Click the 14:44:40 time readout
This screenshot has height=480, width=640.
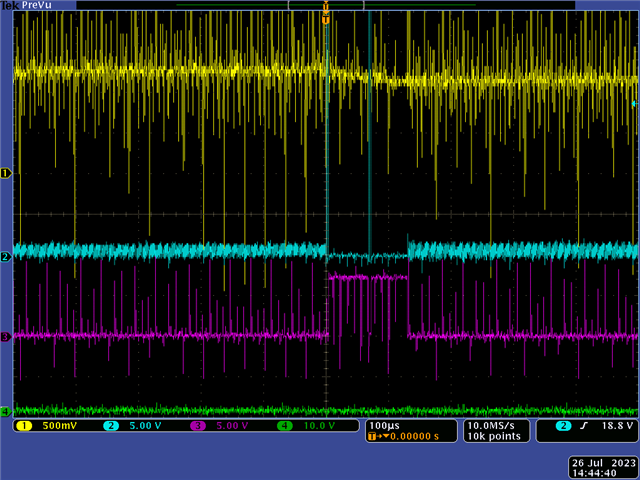pyautogui.click(x=594, y=473)
